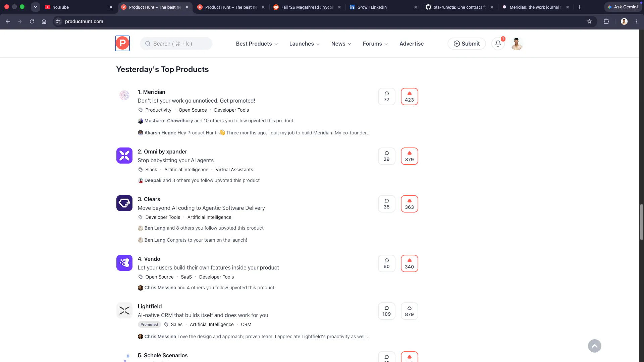Click the Product Hunt search field
The image size is (644, 362).
(x=176, y=44)
